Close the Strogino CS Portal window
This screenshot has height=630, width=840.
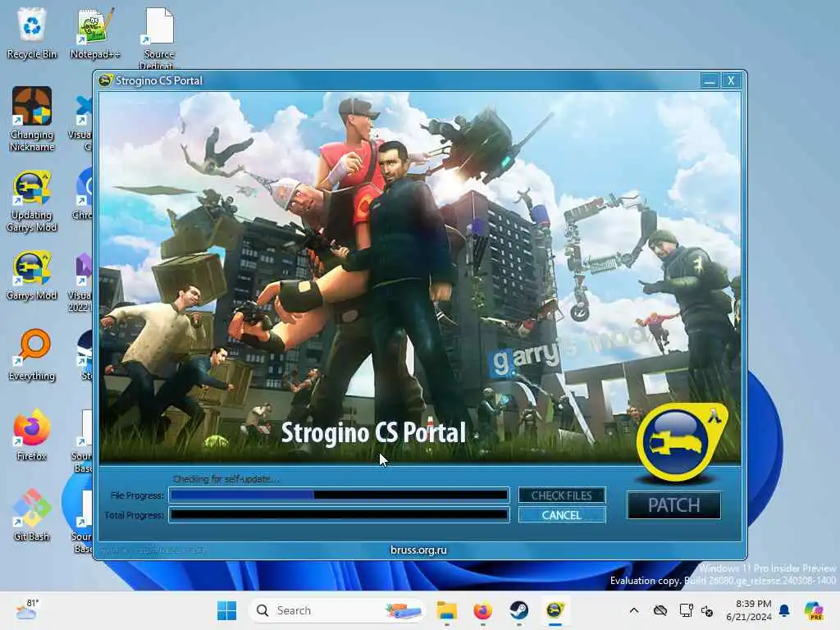point(731,80)
